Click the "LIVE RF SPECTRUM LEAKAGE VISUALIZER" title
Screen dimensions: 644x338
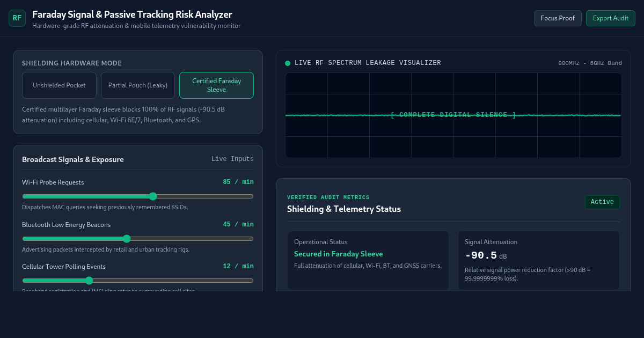(x=368, y=63)
